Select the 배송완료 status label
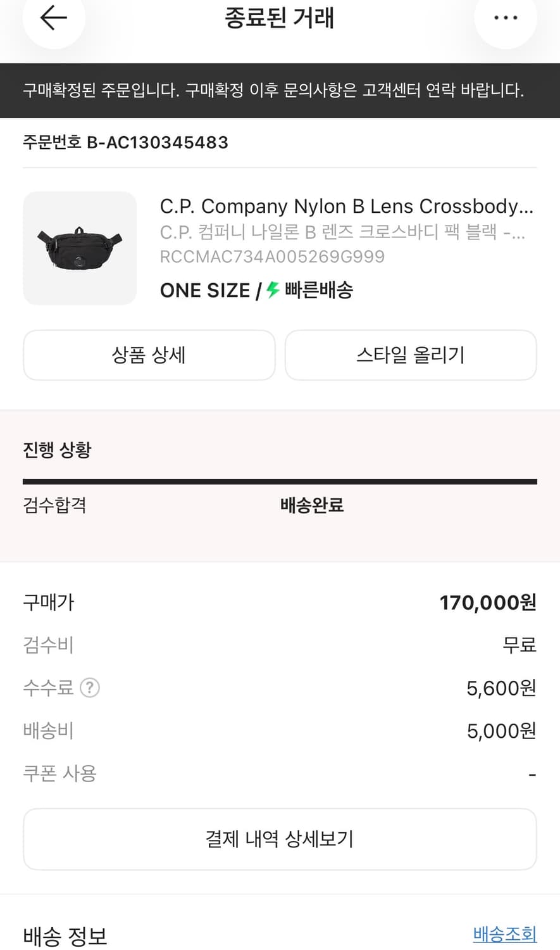The image size is (560, 950). [x=312, y=505]
